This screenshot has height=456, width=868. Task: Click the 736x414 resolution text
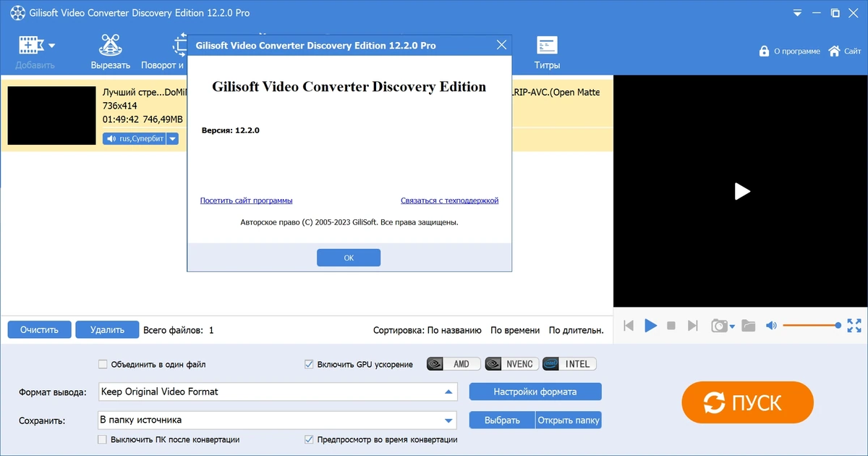pyautogui.click(x=120, y=106)
